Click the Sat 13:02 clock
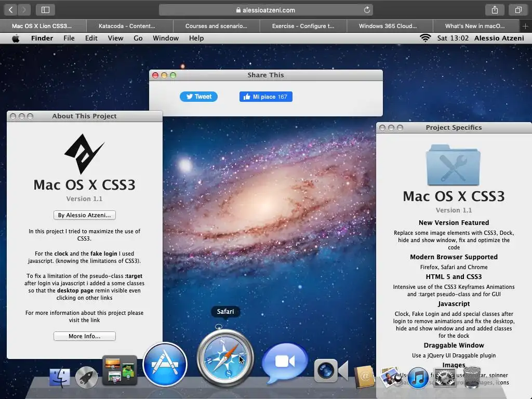This screenshot has width=532, height=399. tap(453, 38)
